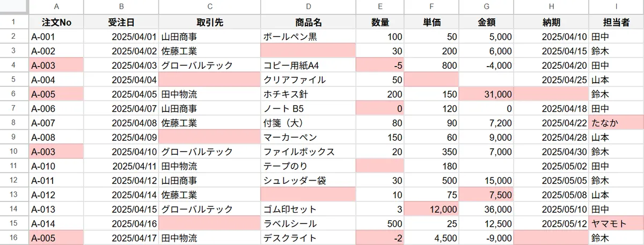Click the 31,000 amount cell
The image size is (644, 245).
tap(486, 94)
